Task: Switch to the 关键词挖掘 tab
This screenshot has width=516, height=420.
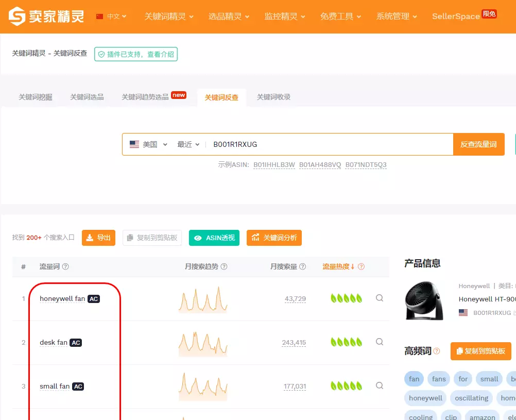Action: pos(35,97)
